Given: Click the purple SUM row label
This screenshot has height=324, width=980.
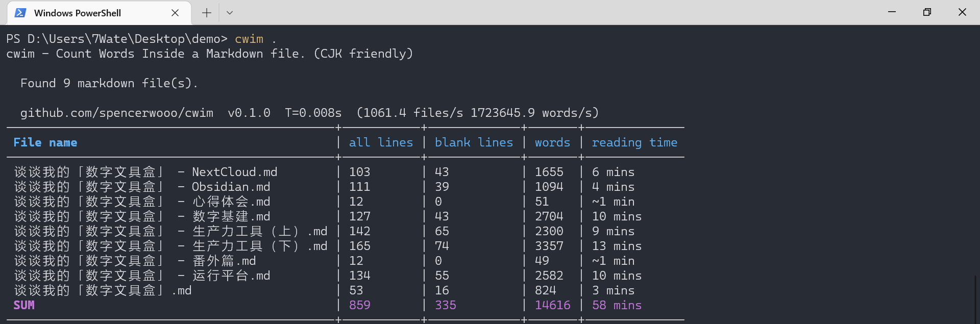Looking at the screenshot, I should click(x=24, y=305).
